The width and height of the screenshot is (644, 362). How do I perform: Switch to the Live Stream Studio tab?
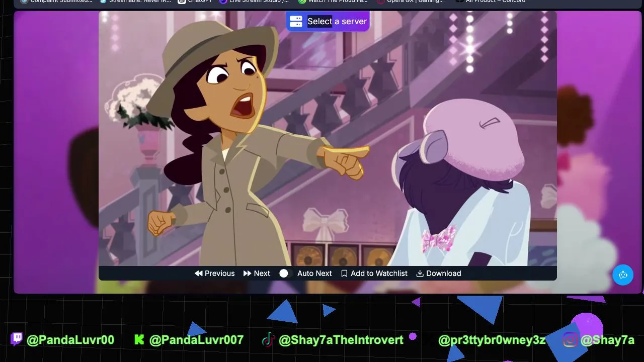click(x=254, y=2)
